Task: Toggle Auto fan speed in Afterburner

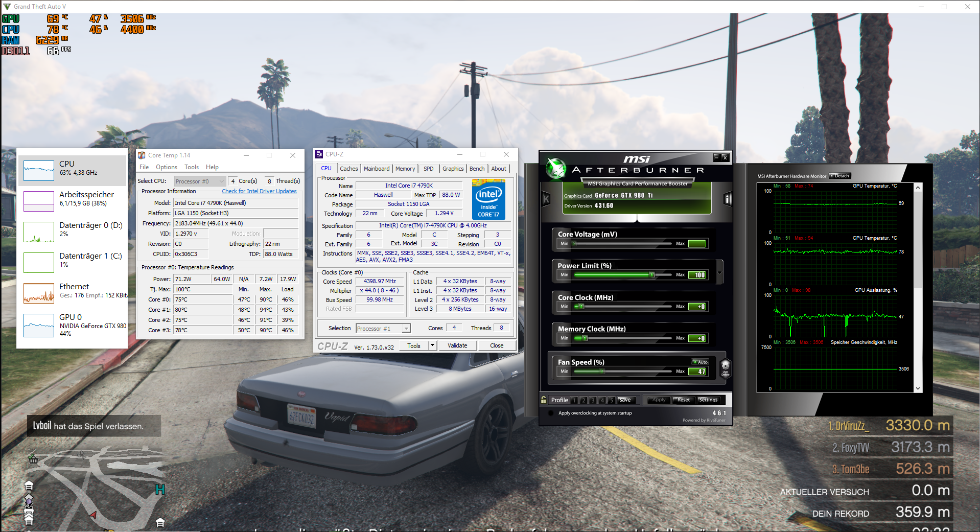Action: point(701,362)
